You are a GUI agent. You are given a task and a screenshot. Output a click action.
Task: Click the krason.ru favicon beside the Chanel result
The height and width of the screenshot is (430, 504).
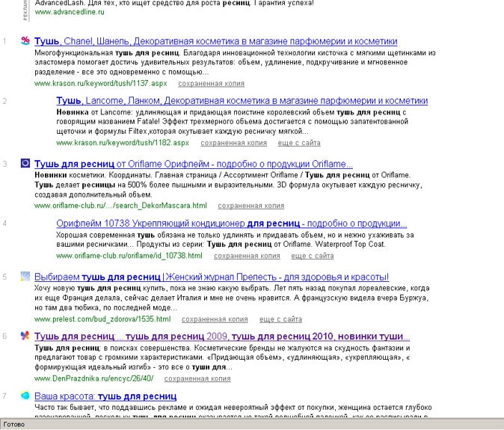pyautogui.click(x=25, y=41)
